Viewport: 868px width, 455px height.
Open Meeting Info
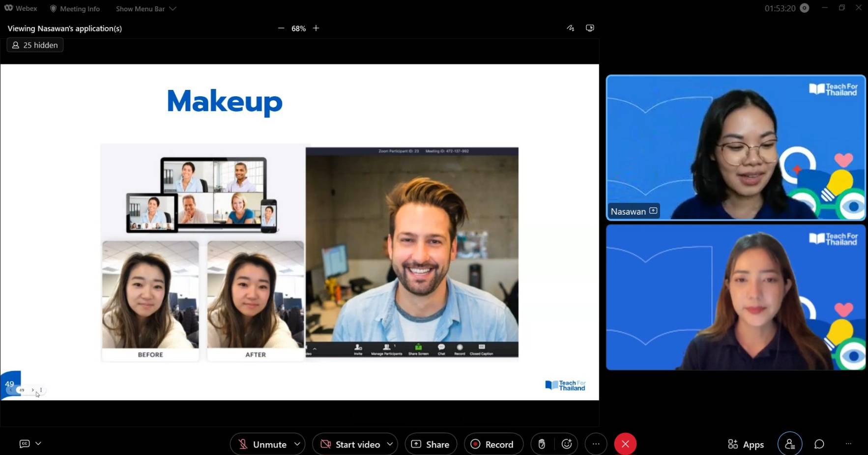coord(75,9)
